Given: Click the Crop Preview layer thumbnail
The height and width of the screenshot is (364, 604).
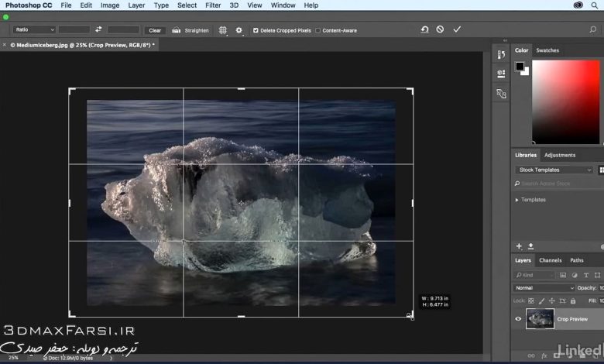Looking at the screenshot, I should coord(540,318).
